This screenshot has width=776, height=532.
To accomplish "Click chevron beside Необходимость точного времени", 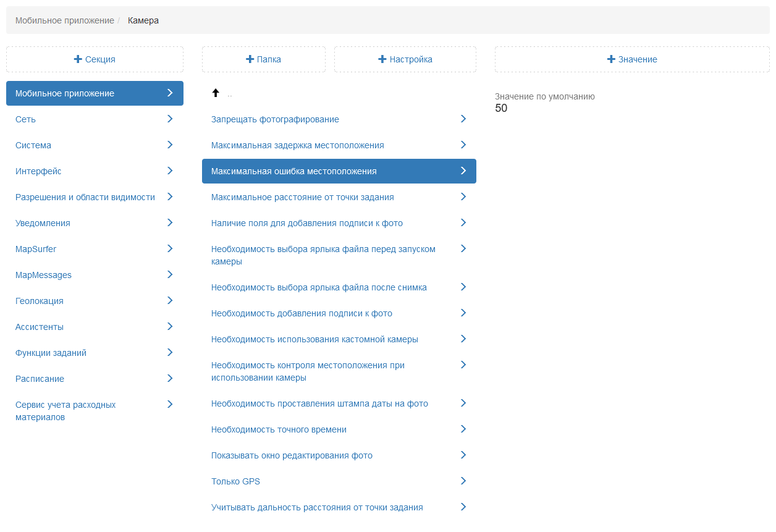I will click(x=463, y=429).
